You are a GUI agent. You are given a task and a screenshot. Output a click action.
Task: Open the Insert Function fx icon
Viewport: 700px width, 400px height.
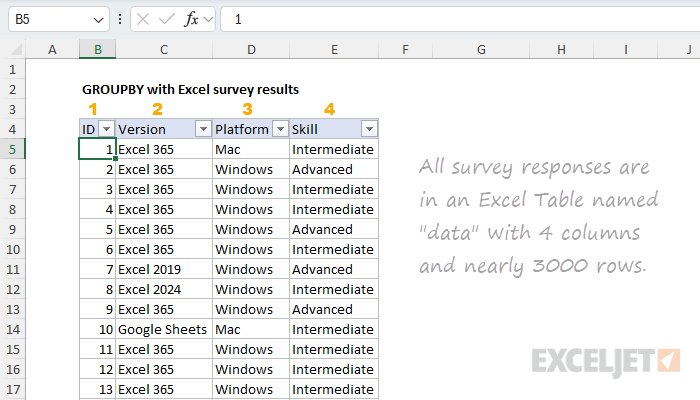[x=192, y=19]
